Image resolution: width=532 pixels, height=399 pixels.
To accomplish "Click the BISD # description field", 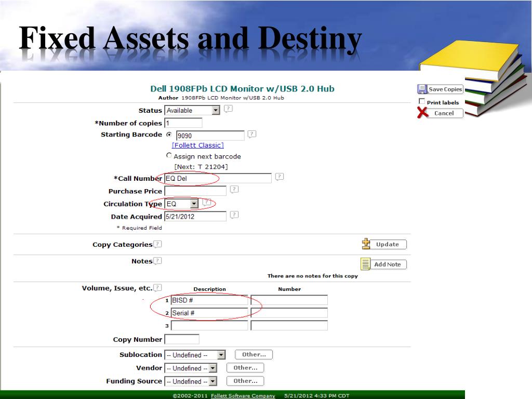I will point(209,300).
